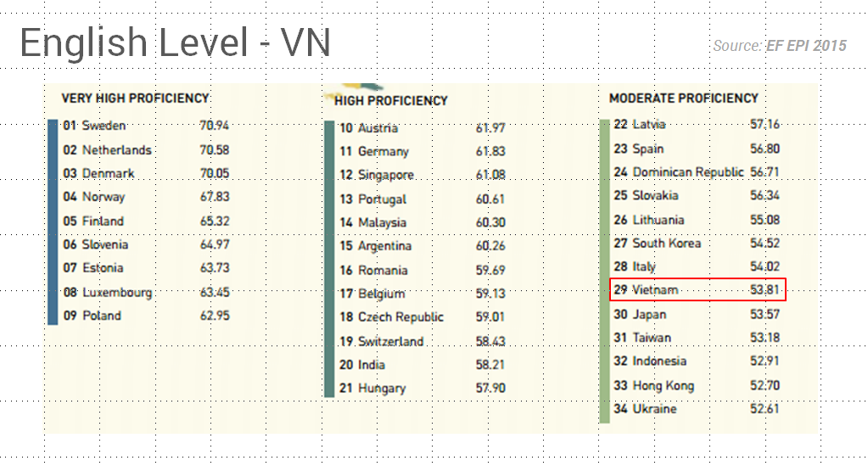Click Ukraine's score 52.61
The image size is (868, 466).
[765, 409]
